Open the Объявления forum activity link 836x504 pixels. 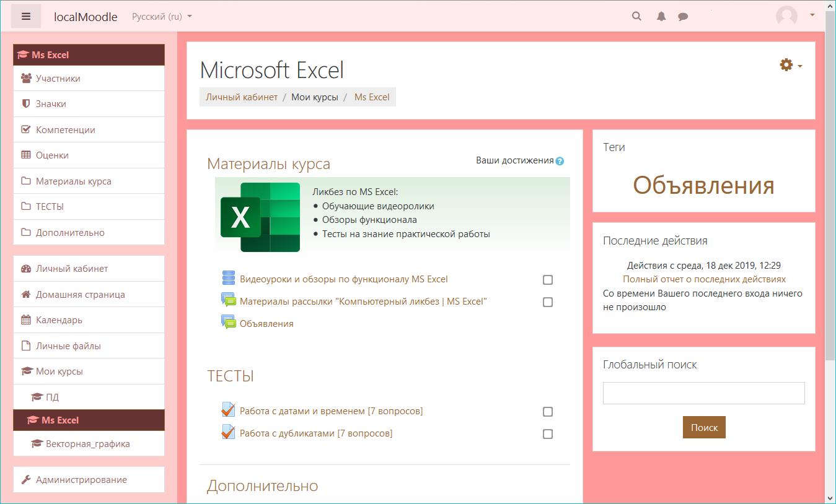266,324
